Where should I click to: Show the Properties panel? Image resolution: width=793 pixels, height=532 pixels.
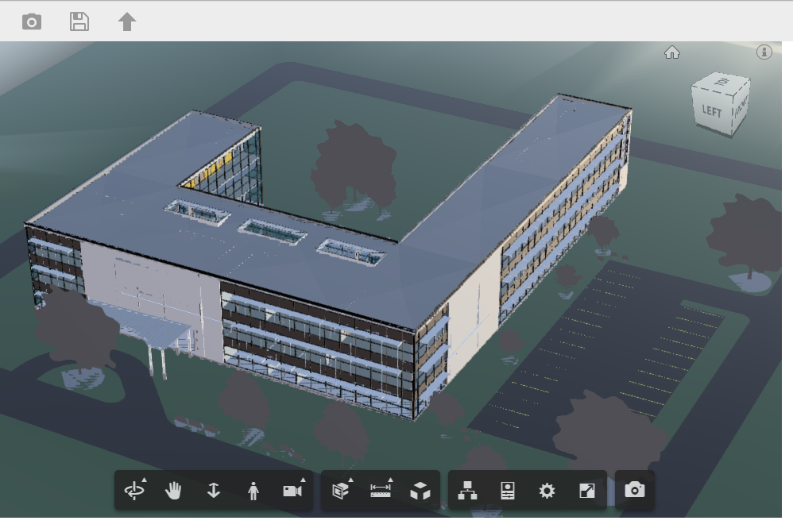[508, 491]
